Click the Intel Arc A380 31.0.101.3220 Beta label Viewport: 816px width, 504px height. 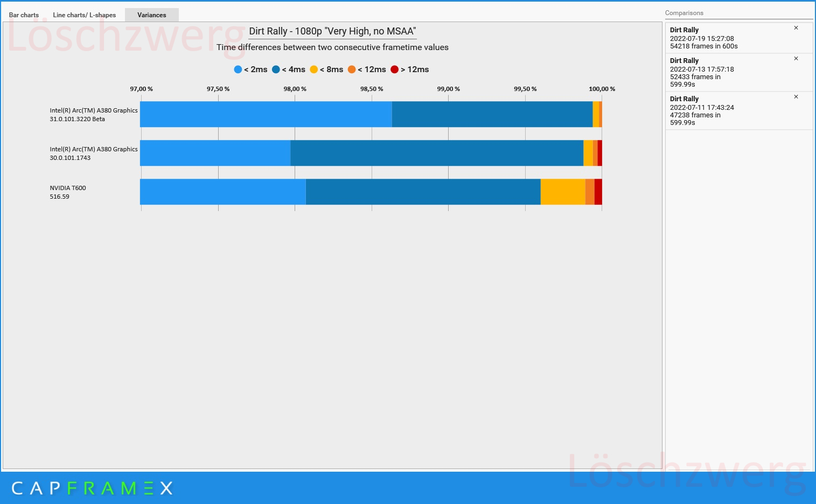pyautogui.click(x=94, y=115)
